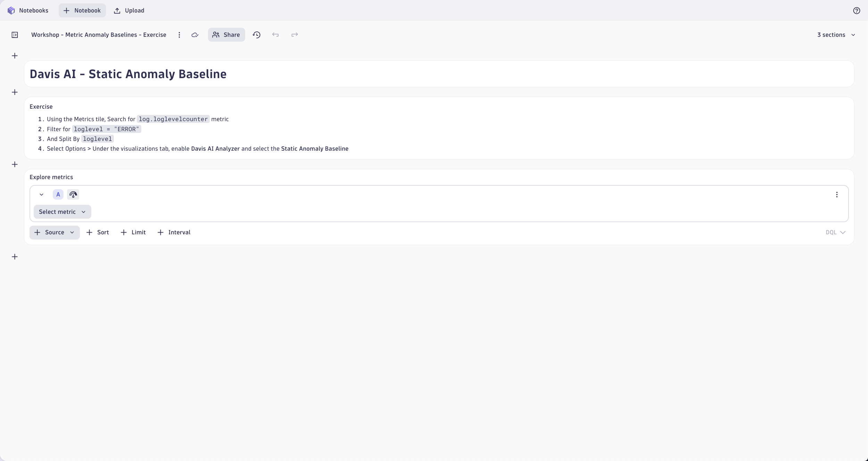The width and height of the screenshot is (868, 461).
Task: Click the loglevel = "ERROR" filter text
Action: point(106,129)
